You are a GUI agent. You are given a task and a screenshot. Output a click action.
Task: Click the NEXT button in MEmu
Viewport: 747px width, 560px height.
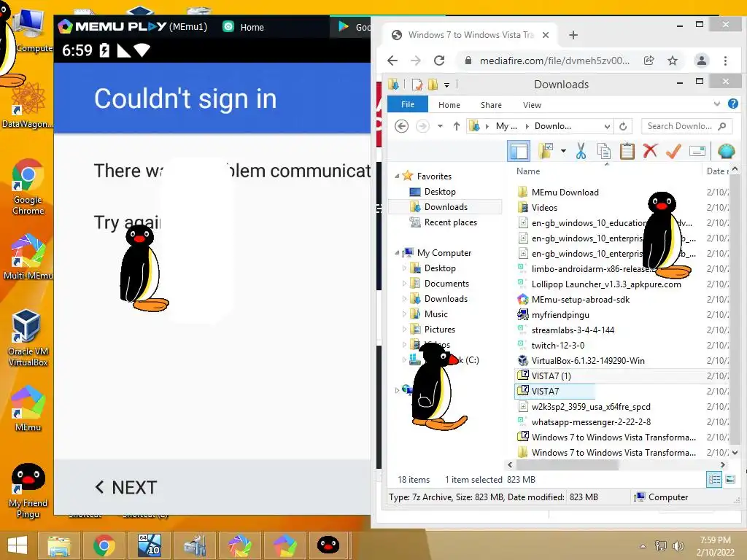126,488
